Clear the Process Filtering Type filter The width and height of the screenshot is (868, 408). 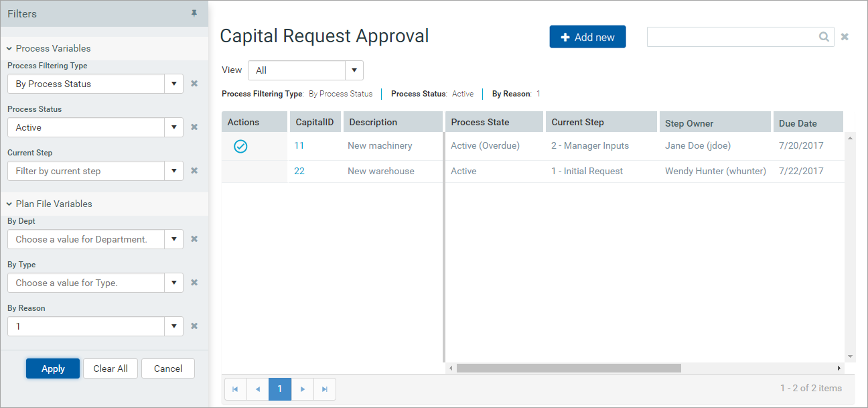point(194,84)
